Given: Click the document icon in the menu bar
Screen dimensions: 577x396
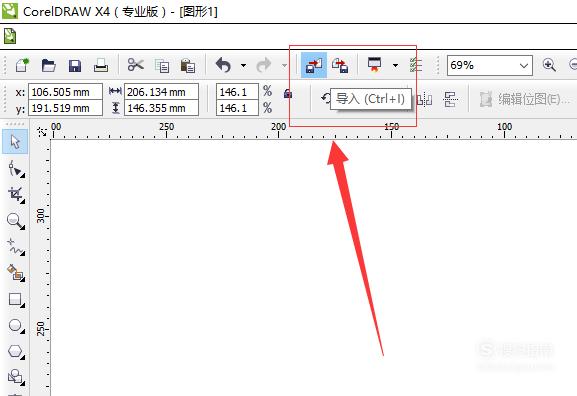Looking at the screenshot, I should [x=10, y=36].
